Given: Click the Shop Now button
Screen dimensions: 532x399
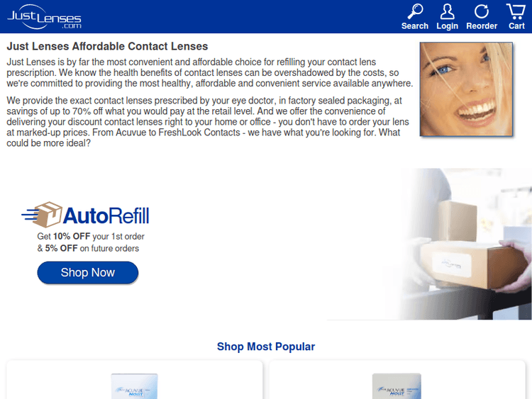Looking at the screenshot, I should tap(87, 273).
